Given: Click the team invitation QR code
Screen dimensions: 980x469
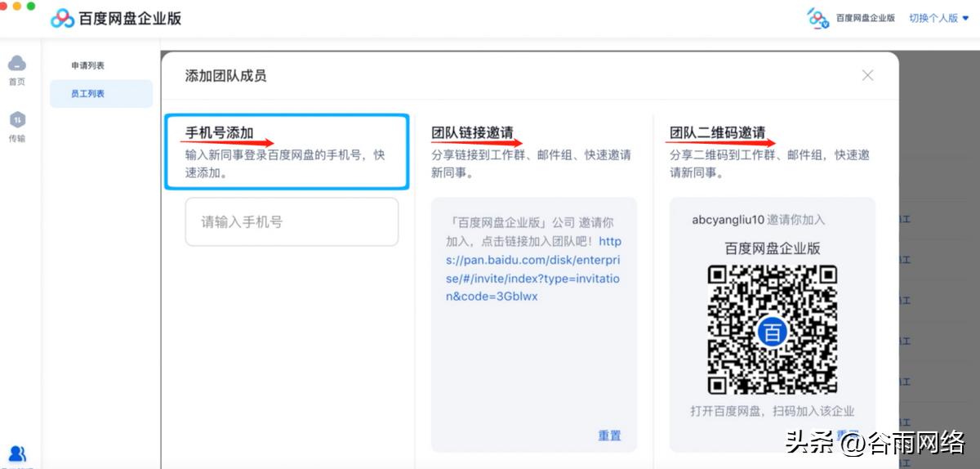Looking at the screenshot, I should pos(772,329).
